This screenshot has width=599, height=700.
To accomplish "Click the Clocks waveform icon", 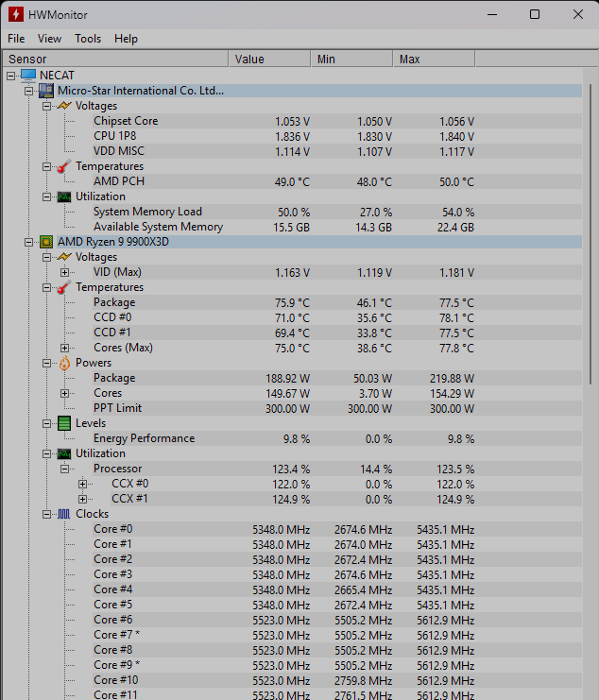I will click(64, 514).
